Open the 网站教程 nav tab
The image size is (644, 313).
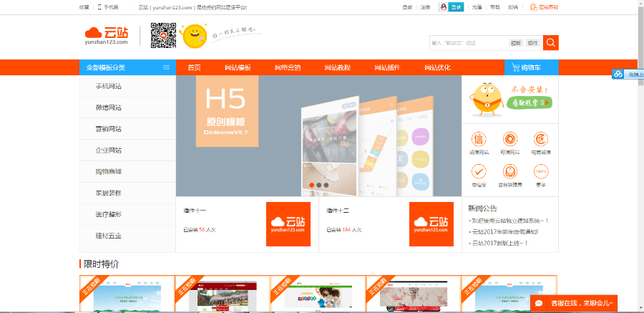338,67
